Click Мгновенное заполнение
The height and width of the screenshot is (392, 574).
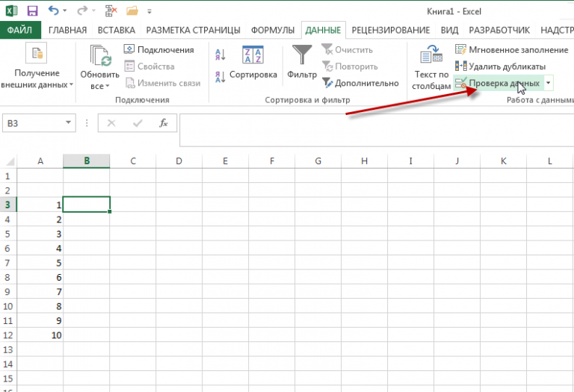[511, 49]
